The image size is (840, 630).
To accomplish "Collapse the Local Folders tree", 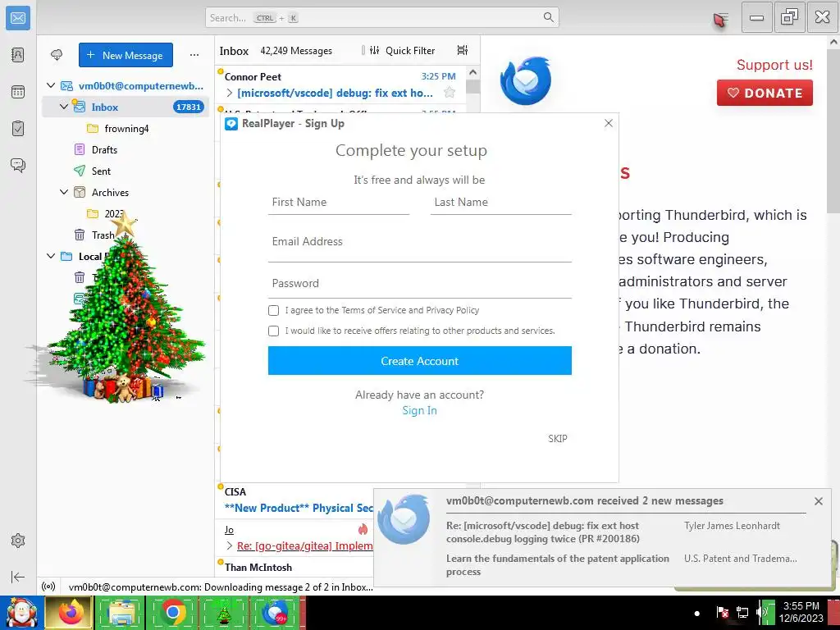I will coord(50,256).
